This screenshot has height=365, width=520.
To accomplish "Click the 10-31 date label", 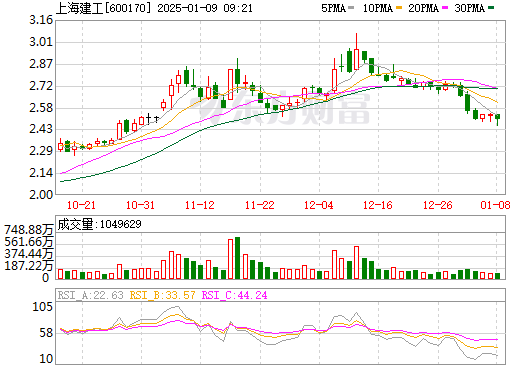I will point(140,205).
